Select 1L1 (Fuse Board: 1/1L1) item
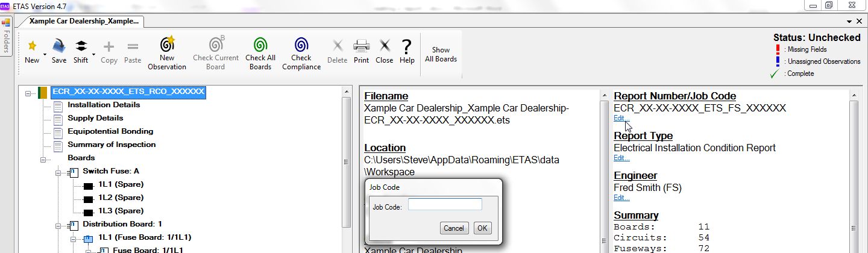Viewport: 868px width, 253px height. tap(145, 237)
